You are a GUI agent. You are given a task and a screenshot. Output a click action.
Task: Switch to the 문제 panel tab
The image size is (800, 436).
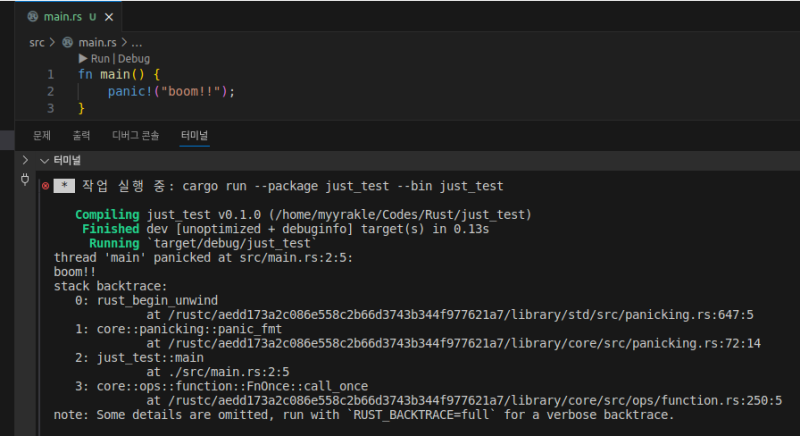[x=42, y=135]
